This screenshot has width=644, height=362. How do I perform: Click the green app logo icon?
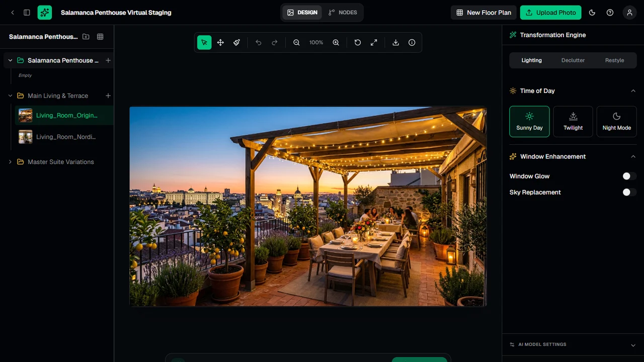pyautogui.click(x=45, y=13)
